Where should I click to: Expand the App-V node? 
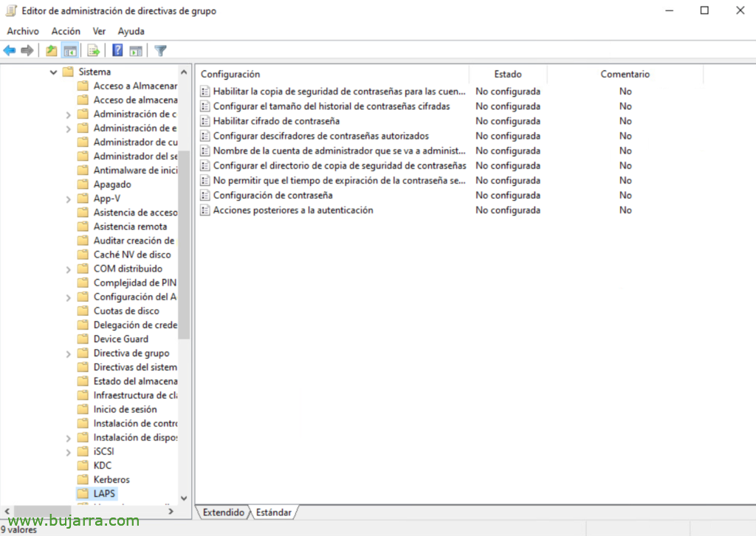coord(67,198)
